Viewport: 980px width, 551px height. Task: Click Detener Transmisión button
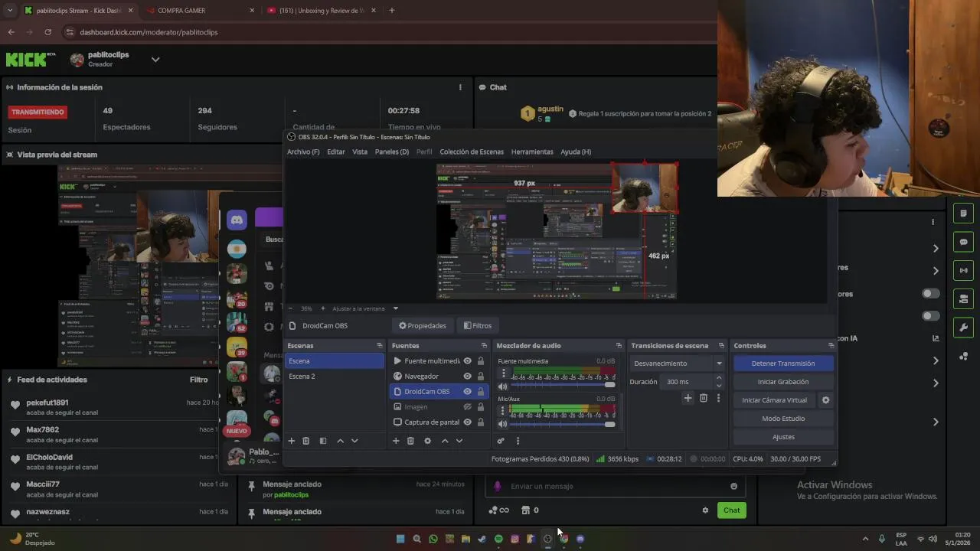[783, 364]
